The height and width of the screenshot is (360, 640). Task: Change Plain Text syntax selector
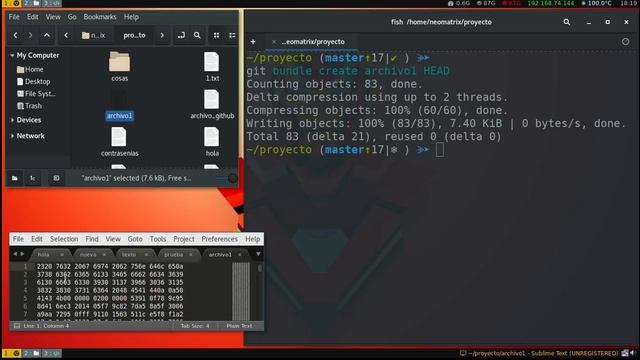point(240,326)
